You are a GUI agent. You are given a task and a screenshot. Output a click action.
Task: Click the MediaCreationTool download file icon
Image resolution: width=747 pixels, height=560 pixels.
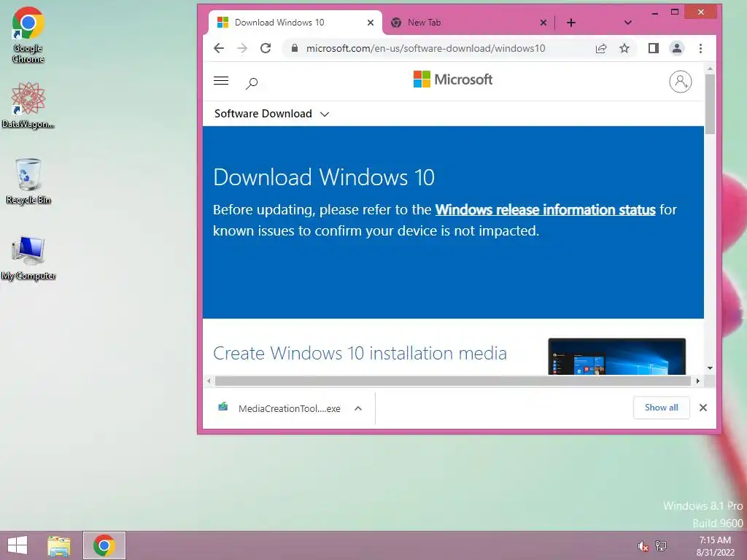click(x=223, y=407)
